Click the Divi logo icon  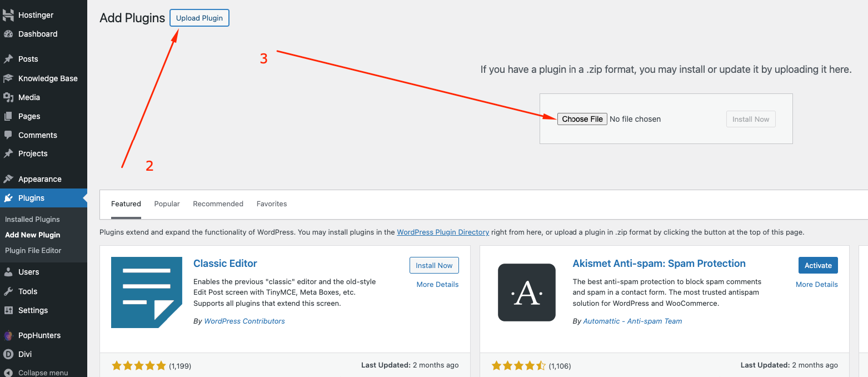(x=8, y=354)
